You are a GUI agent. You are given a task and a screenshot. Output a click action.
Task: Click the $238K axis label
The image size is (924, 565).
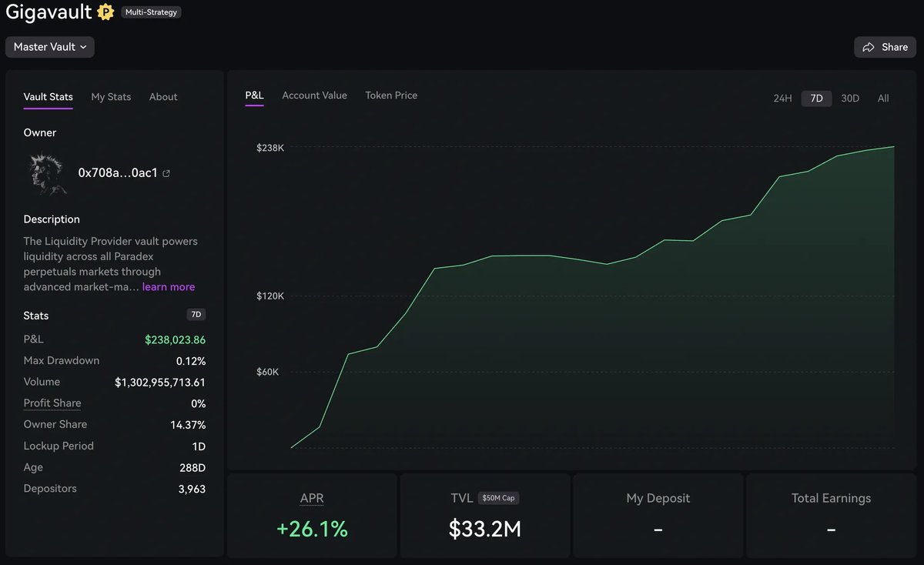[270, 147]
